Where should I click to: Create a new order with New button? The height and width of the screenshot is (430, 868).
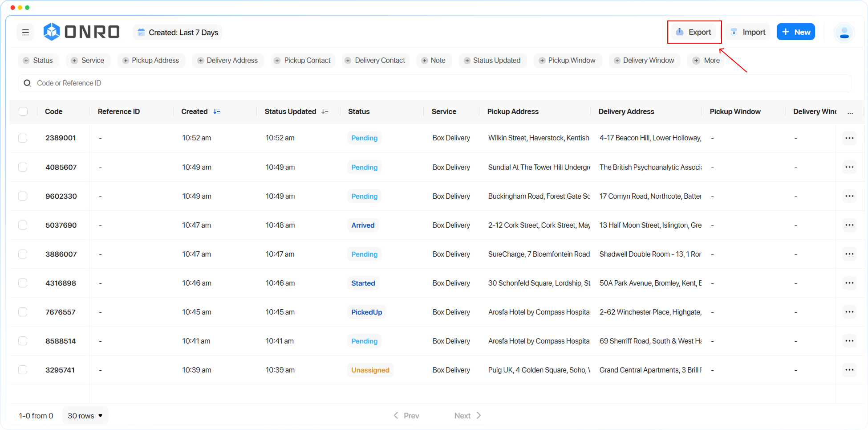(x=796, y=32)
